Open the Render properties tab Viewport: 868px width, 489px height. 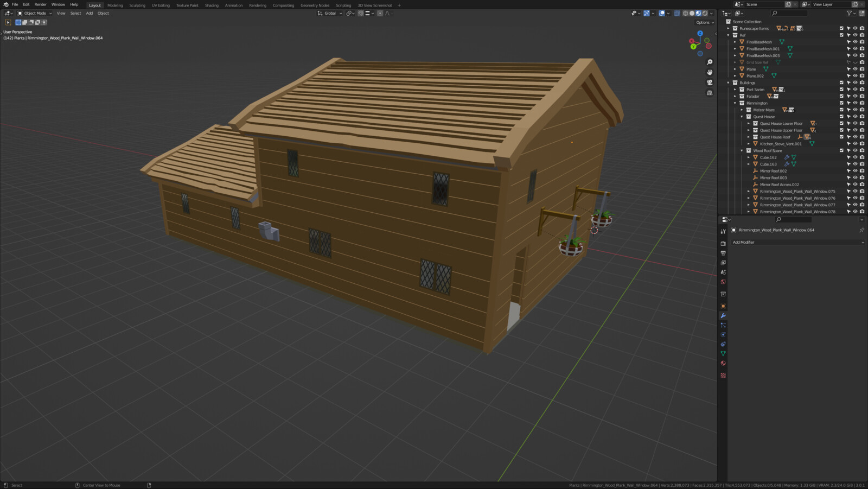[723, 244]
